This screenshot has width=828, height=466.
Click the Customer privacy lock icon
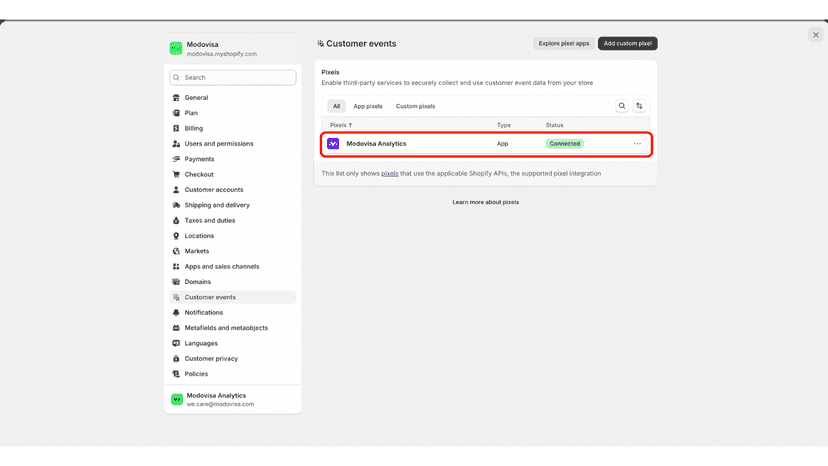coord(176,359)
